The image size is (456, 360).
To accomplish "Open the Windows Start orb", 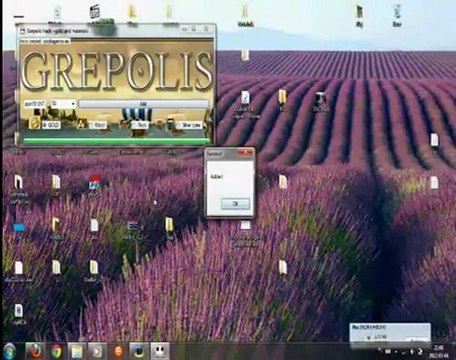I will point(9,351).
